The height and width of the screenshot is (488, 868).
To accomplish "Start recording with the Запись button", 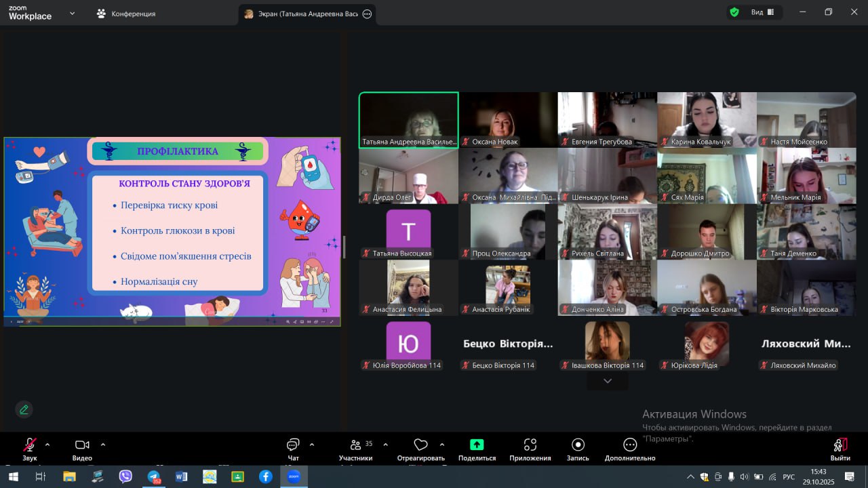I will [x=578, y=449].
